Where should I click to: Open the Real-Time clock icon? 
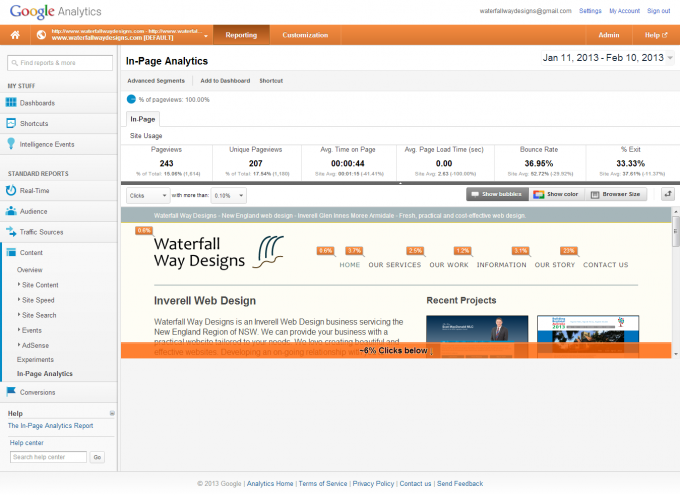11,190
